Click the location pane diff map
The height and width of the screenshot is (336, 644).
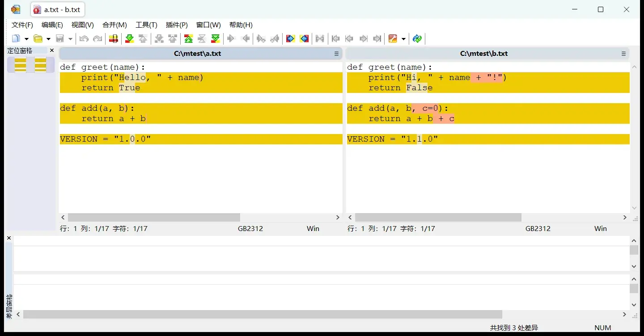point(31,65)
